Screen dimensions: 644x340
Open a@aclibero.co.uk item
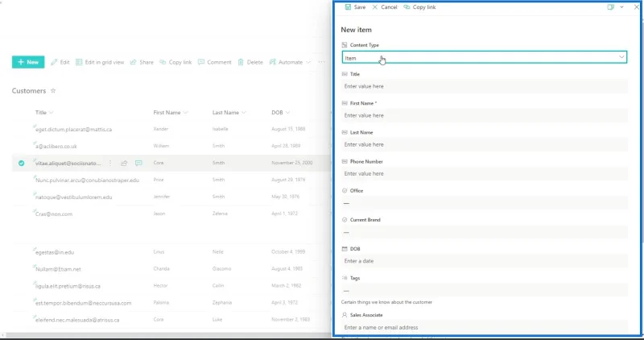tap(56, 147)
